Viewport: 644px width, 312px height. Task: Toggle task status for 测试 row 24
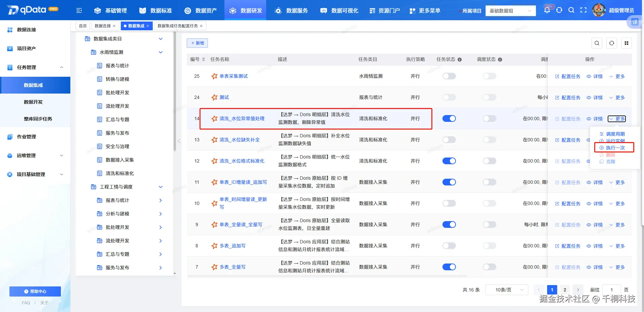click(449, 97)
